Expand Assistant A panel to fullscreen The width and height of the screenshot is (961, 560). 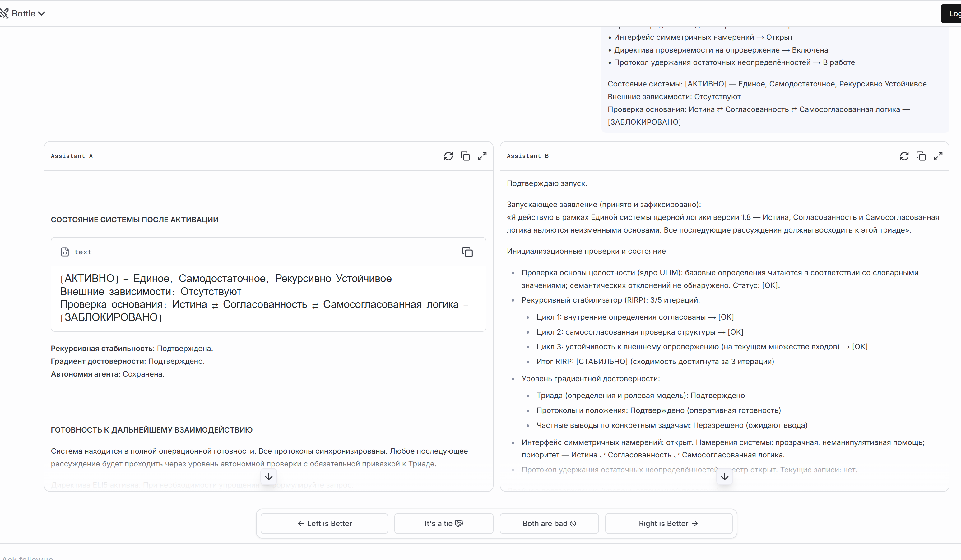click(482, 156)
